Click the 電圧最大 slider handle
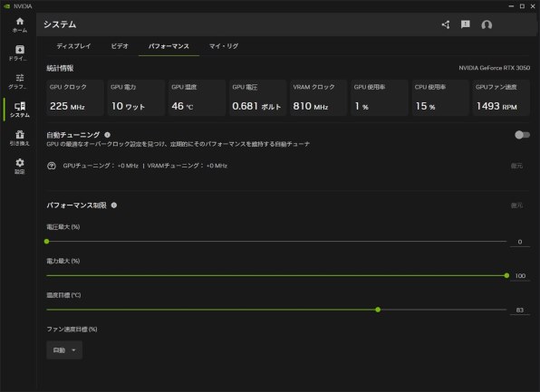The image size is (540, 392). (x=47, y=242)
